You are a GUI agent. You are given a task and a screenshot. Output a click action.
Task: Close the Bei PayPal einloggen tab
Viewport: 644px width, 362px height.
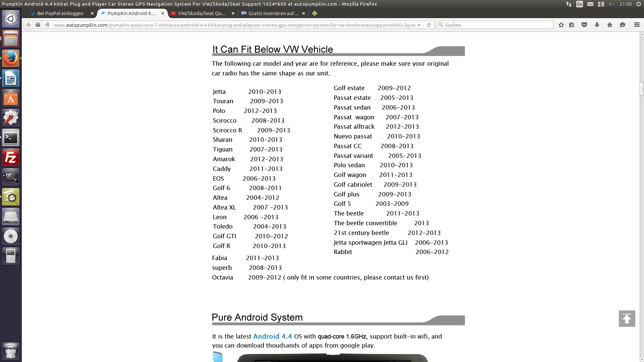tap(92, 13)
